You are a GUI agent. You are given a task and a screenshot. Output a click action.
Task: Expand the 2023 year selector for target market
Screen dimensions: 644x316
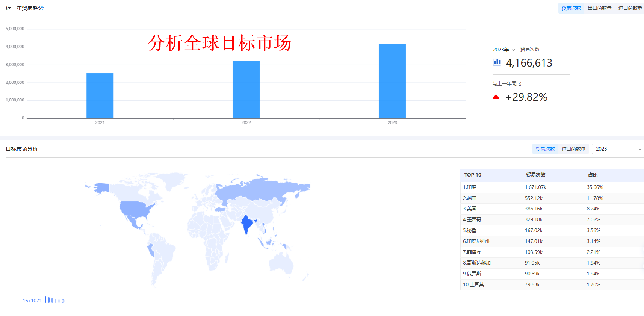pos(617,149)
